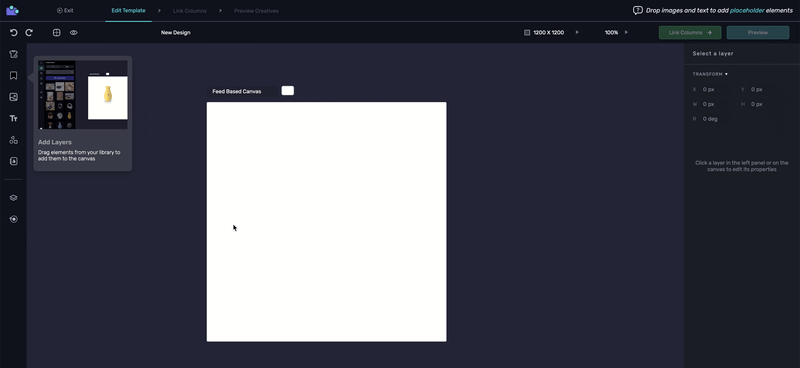Click the Add Layers tutorial thumbnail
The image size is (800, 368).
coord(84,95)
